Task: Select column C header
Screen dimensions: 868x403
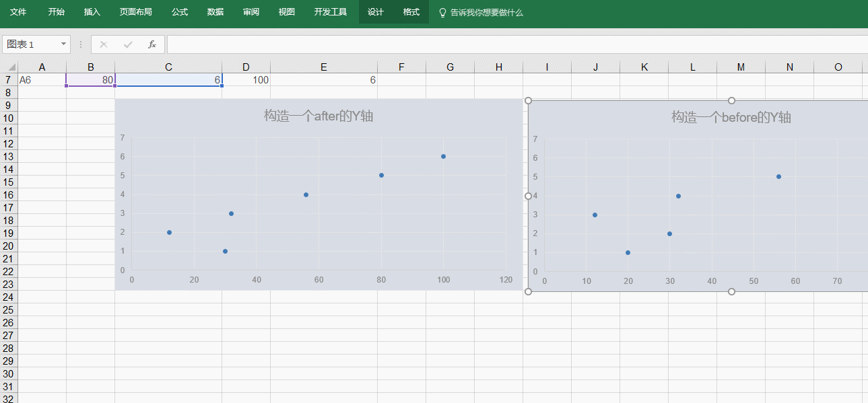Action: click(x=168, y=67)
